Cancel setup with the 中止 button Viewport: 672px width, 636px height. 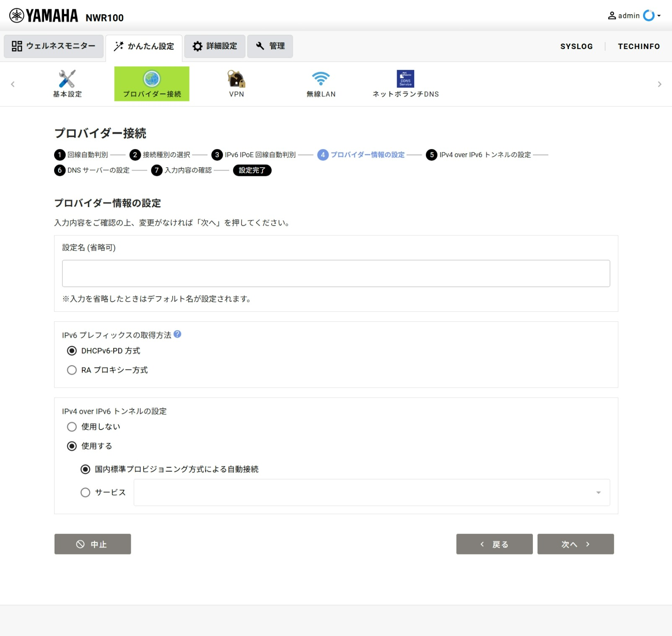[x=93, y=544]
